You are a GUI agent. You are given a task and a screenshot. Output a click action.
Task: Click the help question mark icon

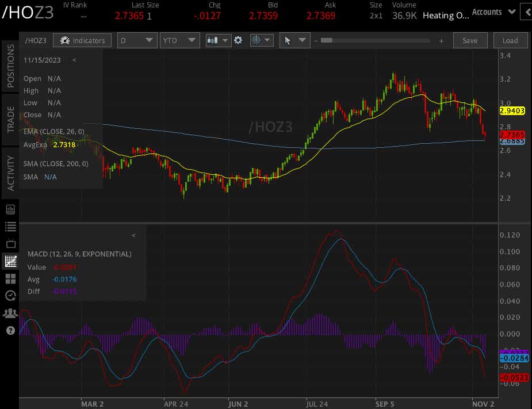point(10,330)
